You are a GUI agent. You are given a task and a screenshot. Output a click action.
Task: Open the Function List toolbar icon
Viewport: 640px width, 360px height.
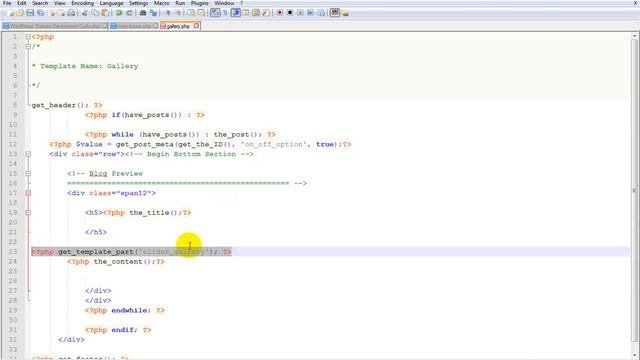click(x=266, y=13)
